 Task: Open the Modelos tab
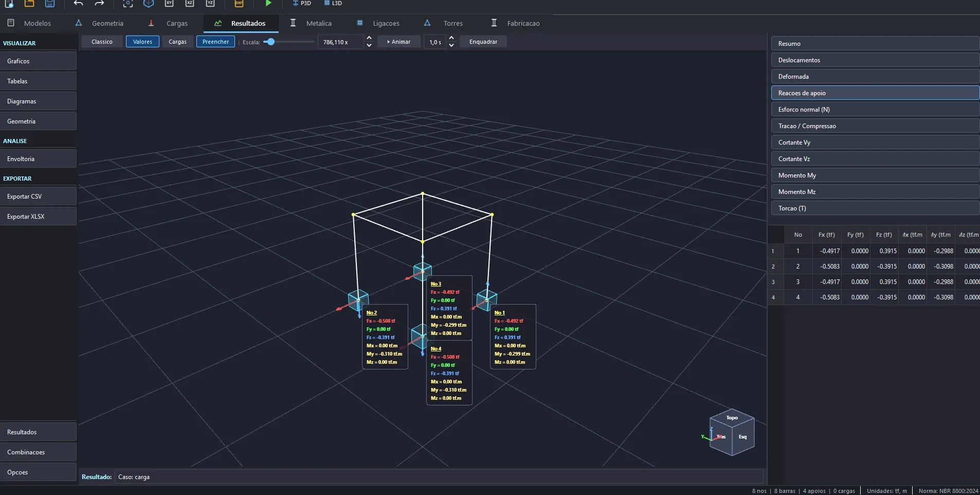[x=29, y=23]
